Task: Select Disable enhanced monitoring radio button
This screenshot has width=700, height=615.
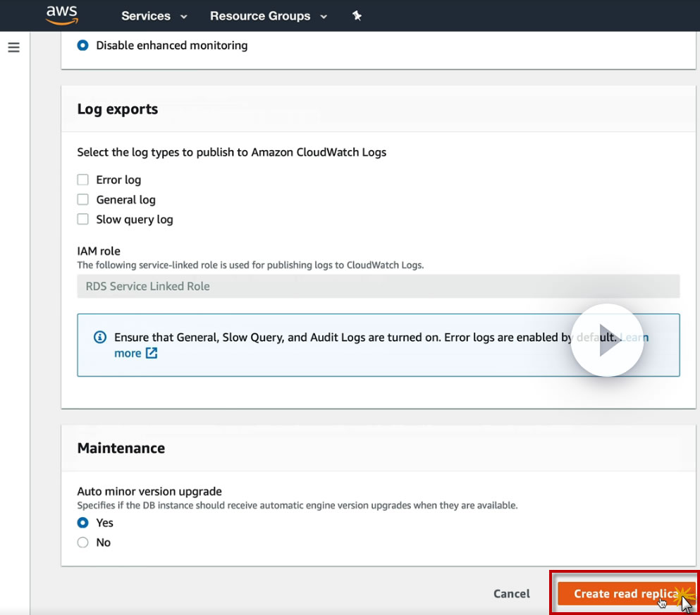Action: click(x=83, y=45)
